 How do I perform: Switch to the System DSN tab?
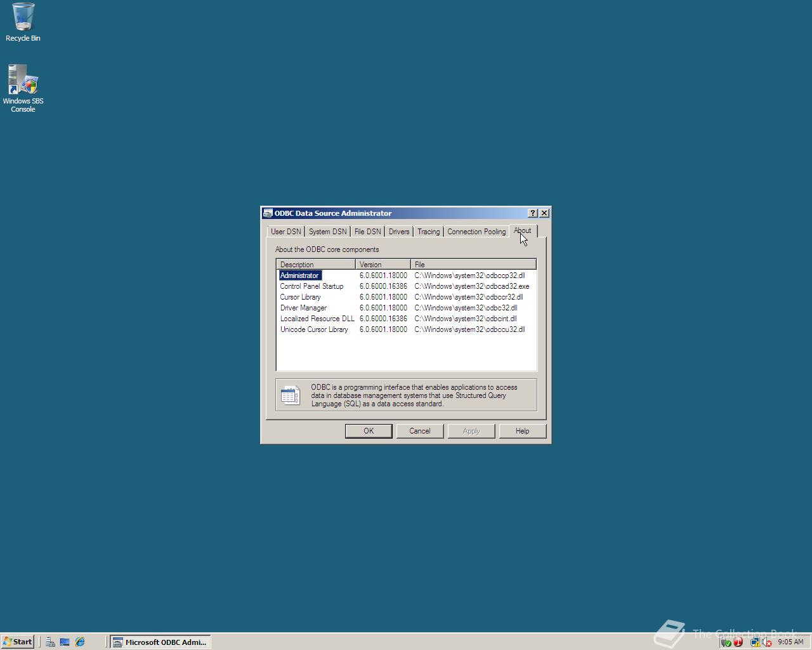coord(328,232)
